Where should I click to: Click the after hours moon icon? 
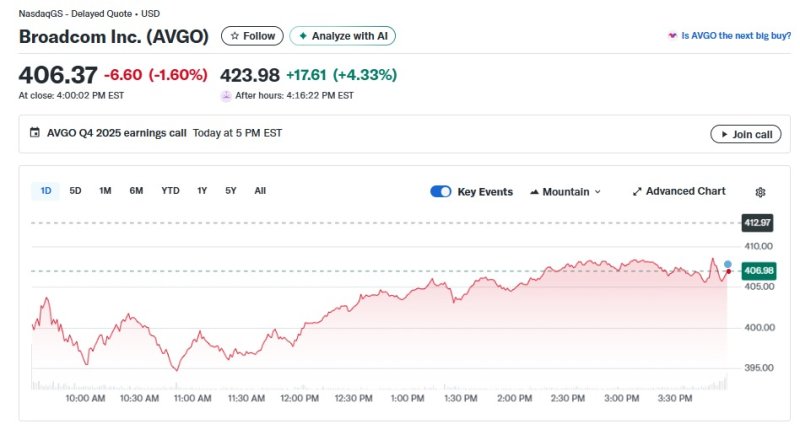click(x=226, y=96)
